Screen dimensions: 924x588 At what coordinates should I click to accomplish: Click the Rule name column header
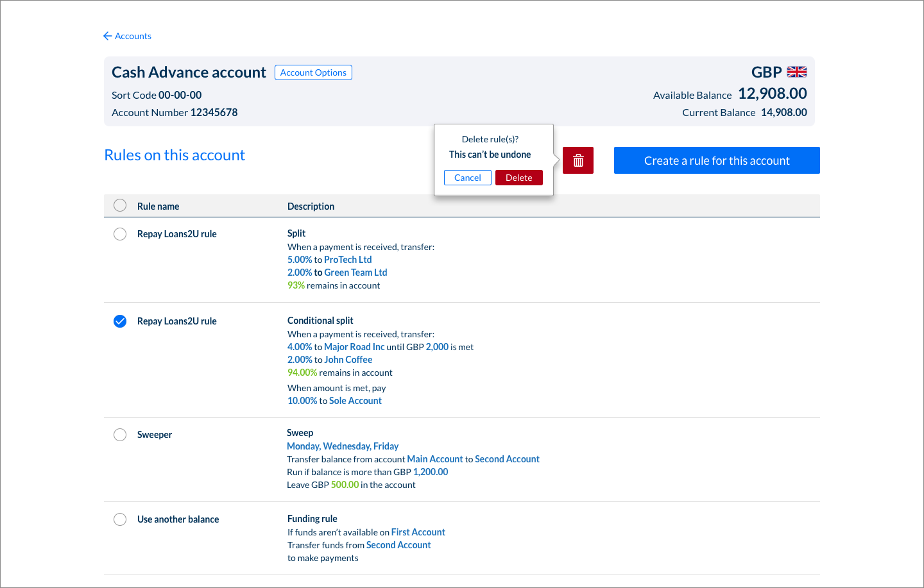[x=158, y=206]
